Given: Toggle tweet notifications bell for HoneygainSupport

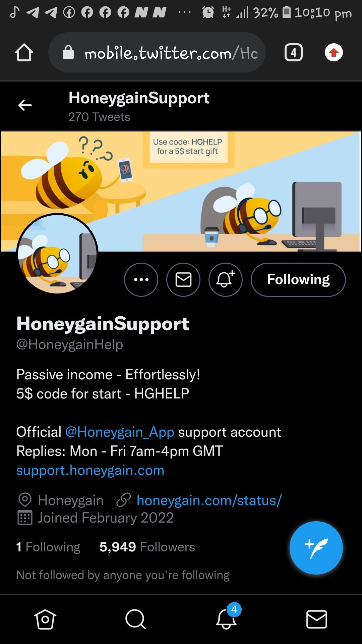Looking at the screenshot, I should point(226,280).
